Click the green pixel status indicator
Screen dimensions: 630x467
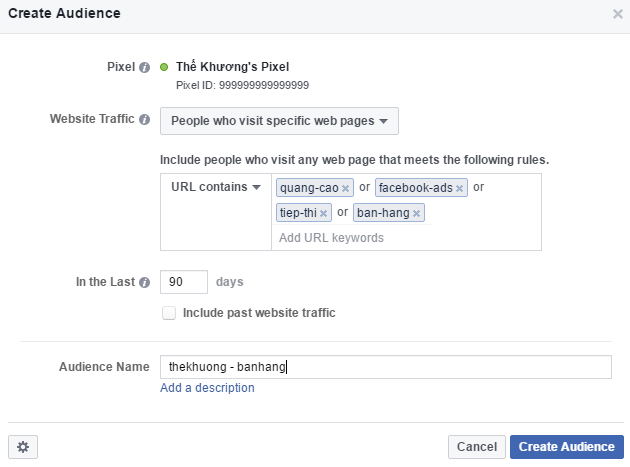coord(164,67)
